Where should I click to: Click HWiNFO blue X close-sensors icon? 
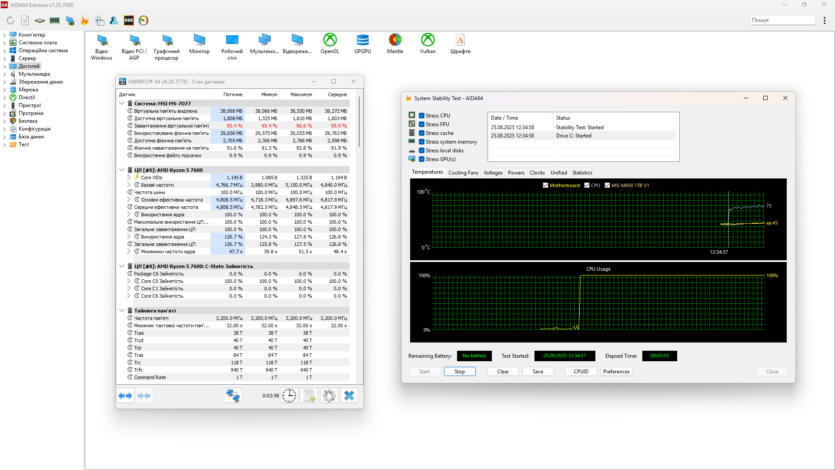coord(349,395)
